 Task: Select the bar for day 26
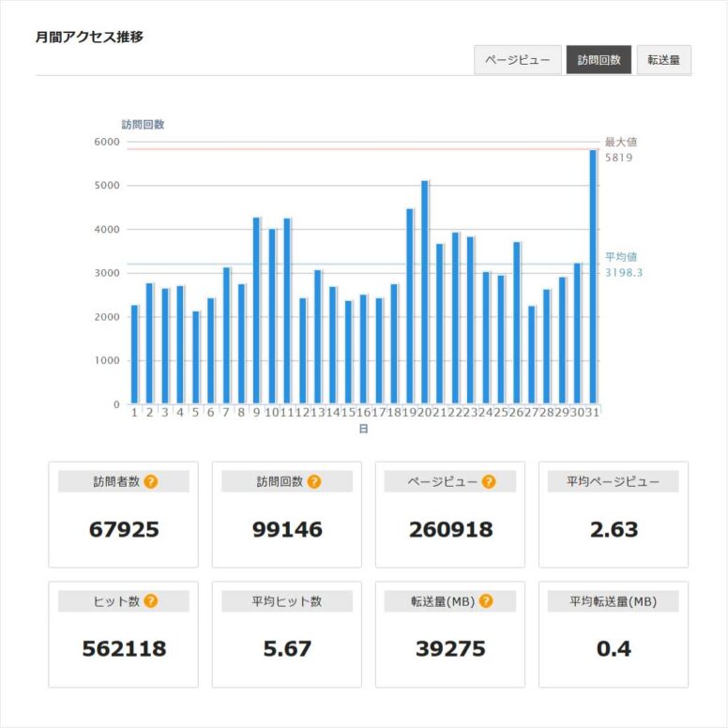point(516,323)
